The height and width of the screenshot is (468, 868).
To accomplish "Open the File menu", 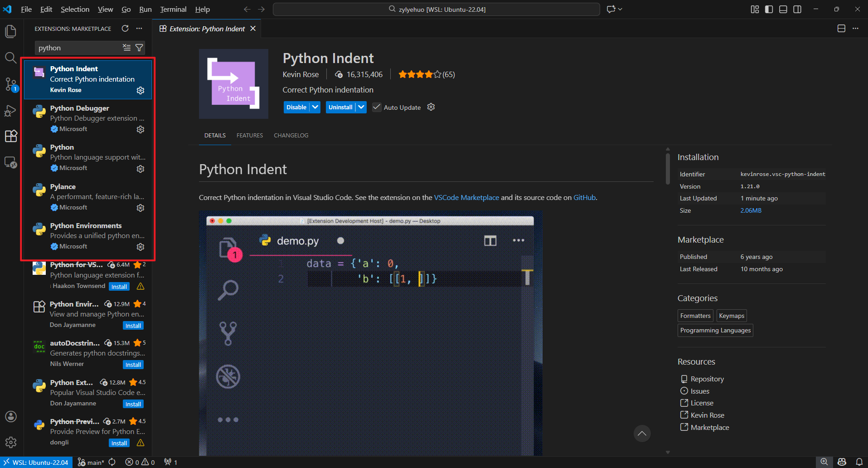I will (x=26, y=9).
